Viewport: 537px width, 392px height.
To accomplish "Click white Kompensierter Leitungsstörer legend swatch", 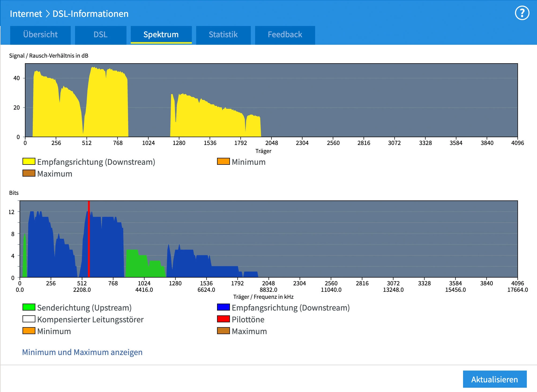I will (x=29, y=319).
